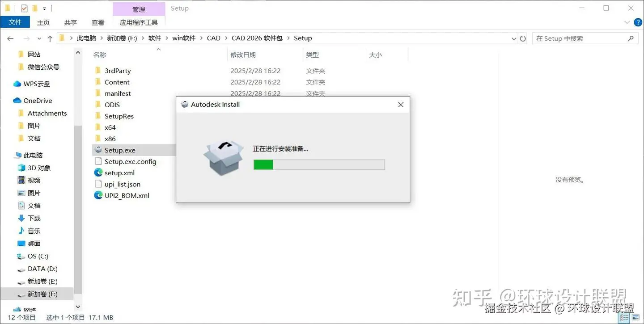
Task: Click the ODIS folder icon
Action: point(98,105)
